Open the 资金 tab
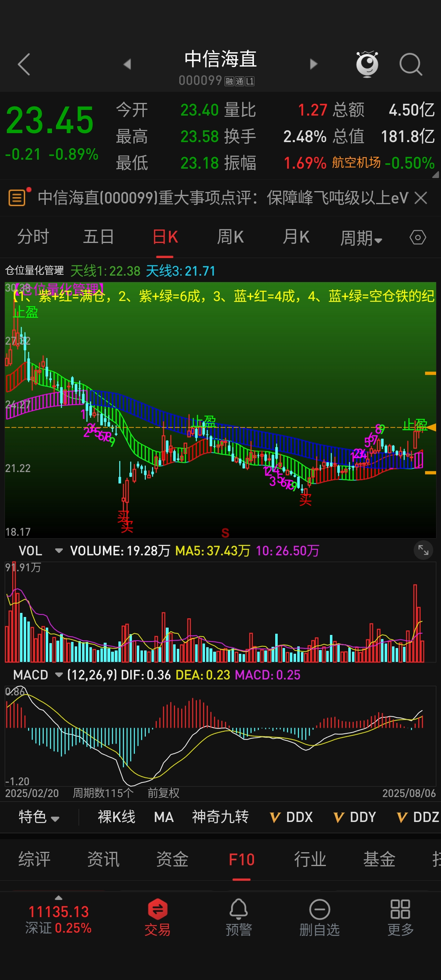 (x=172, y=860)
